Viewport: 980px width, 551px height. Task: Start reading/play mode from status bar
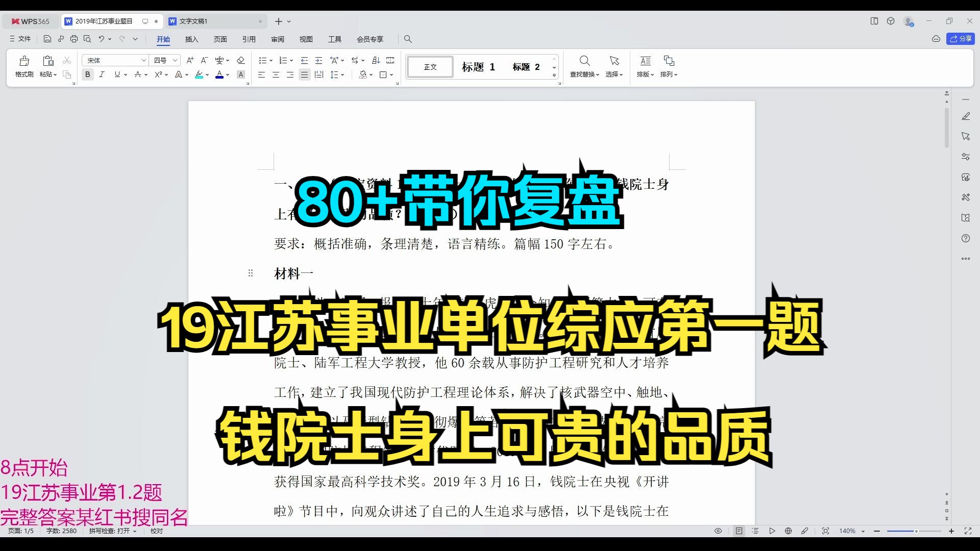click(772, 531)
